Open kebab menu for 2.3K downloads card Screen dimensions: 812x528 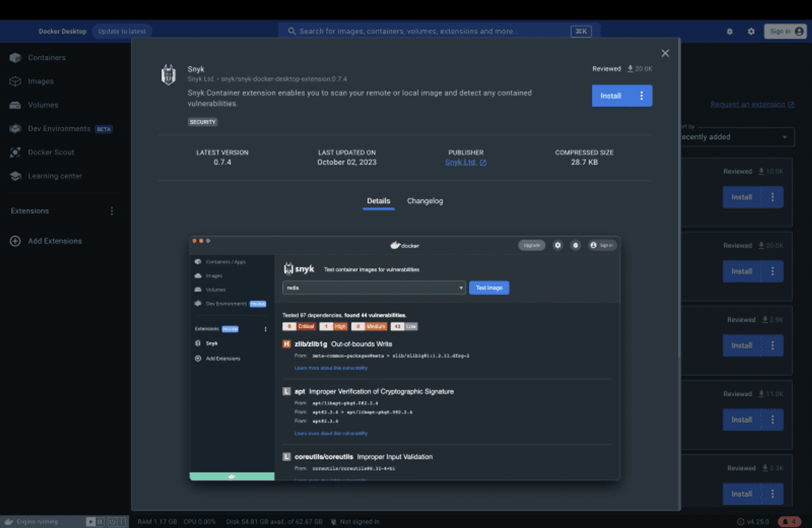click(772, 494)
